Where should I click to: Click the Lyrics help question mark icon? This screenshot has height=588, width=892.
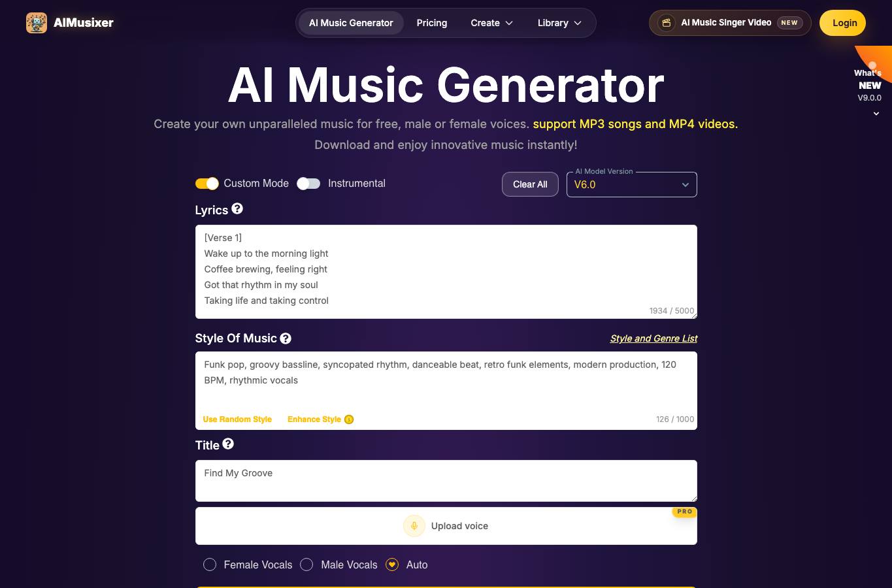[x=237, y=208]
